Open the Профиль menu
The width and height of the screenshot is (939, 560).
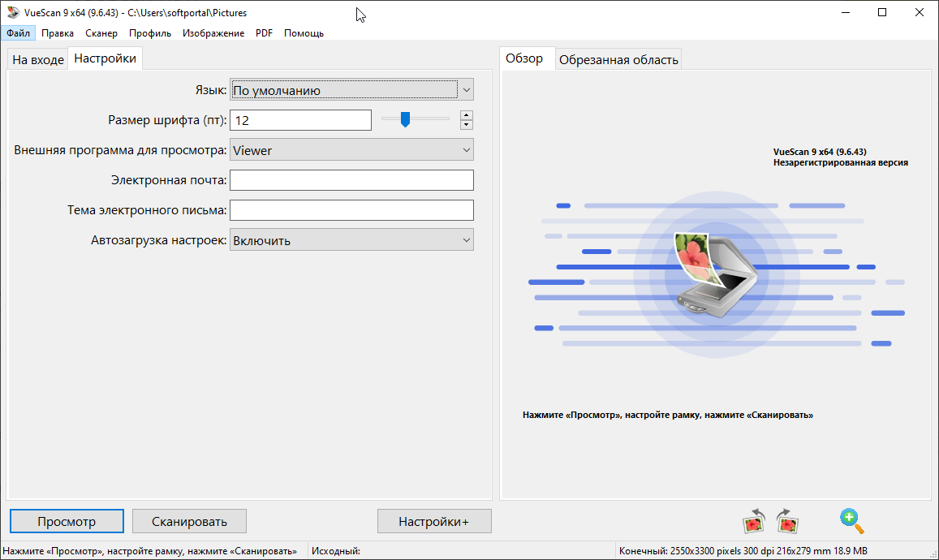coord(149,33)
